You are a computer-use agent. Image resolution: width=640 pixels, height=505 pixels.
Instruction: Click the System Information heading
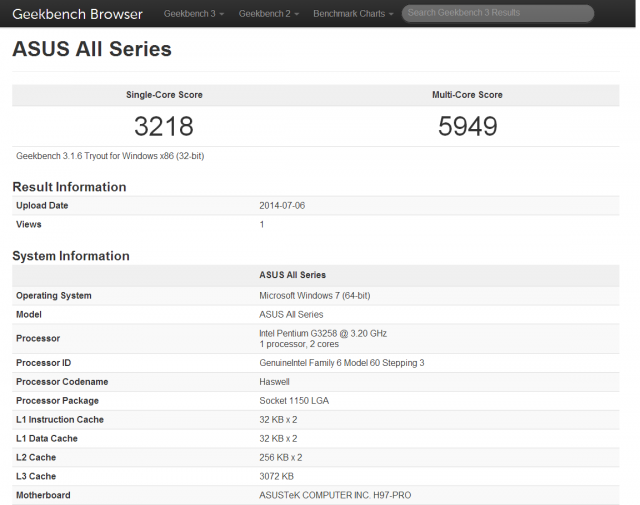(x=71, y=256)
